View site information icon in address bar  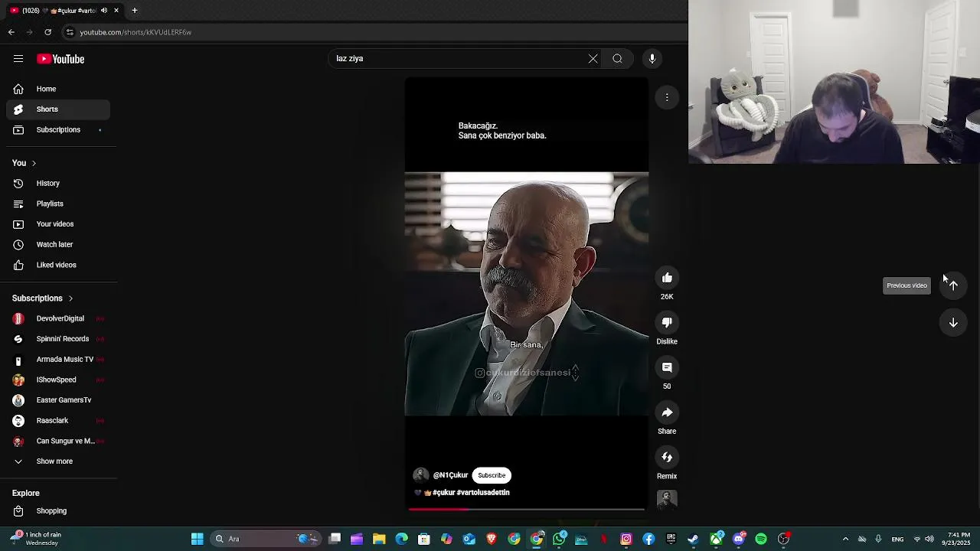point(70,32)
